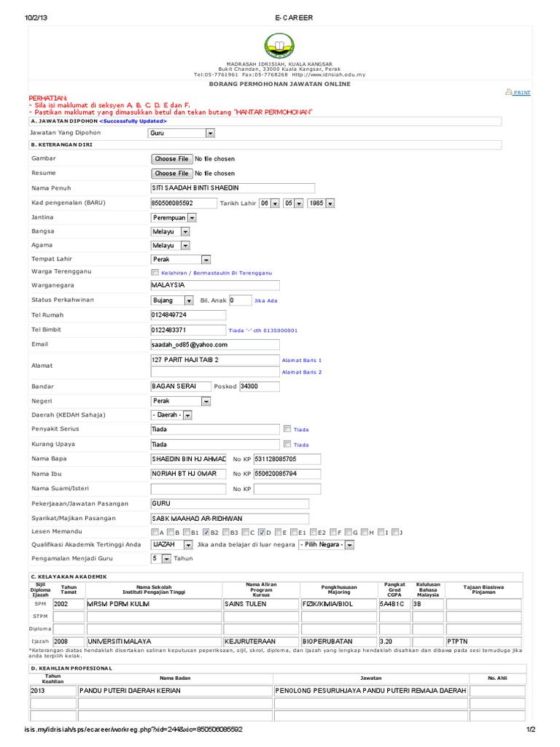The image size is (560, 747).
Task: Click Tel Rumah input field
Action: pos(188,315)
